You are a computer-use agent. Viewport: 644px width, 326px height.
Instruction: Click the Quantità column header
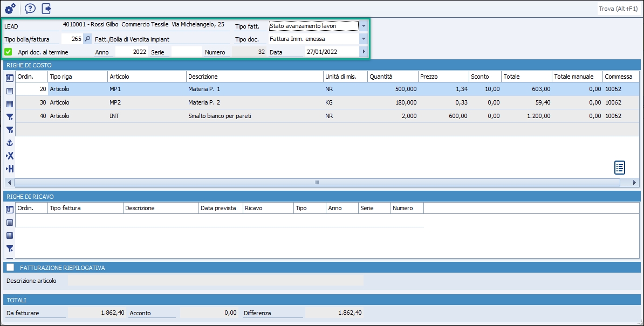pyautogui.click(x=392, y=77)
